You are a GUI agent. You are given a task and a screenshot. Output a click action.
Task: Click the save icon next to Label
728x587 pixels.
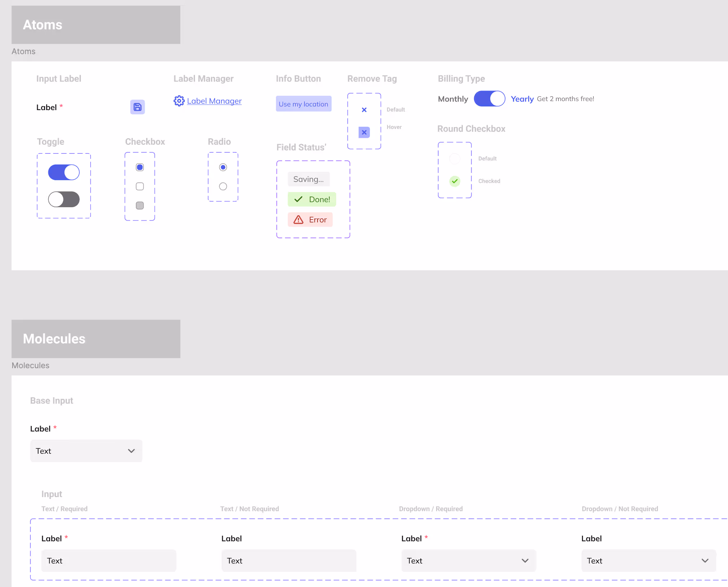(x=137, y=107)
